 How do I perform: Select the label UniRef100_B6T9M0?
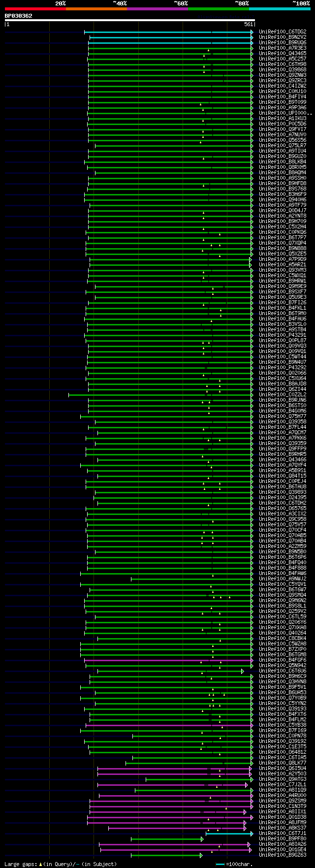(283, 313)
